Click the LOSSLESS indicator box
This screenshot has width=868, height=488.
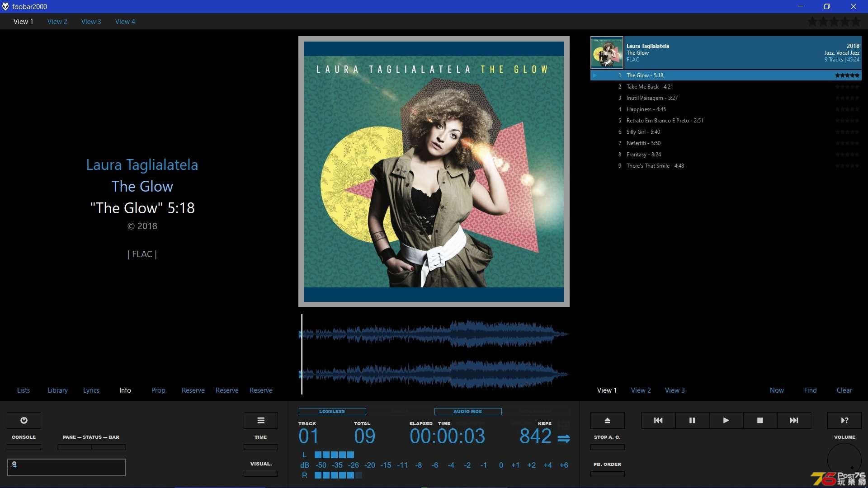(x=332, y=412)
